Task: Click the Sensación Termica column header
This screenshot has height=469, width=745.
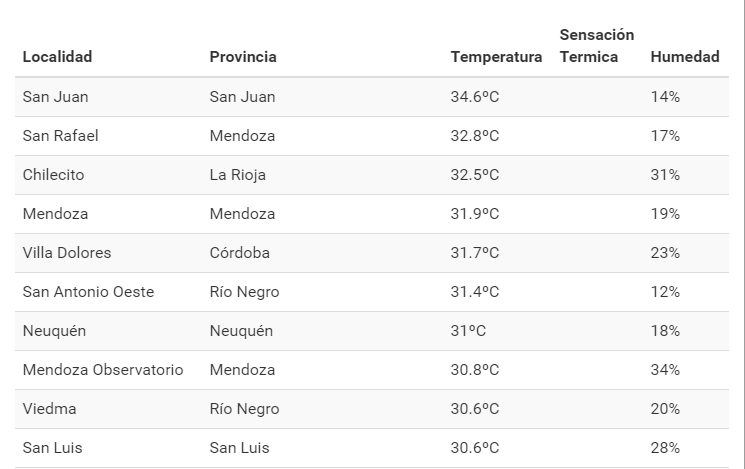Action: click(x=597, y=46)
